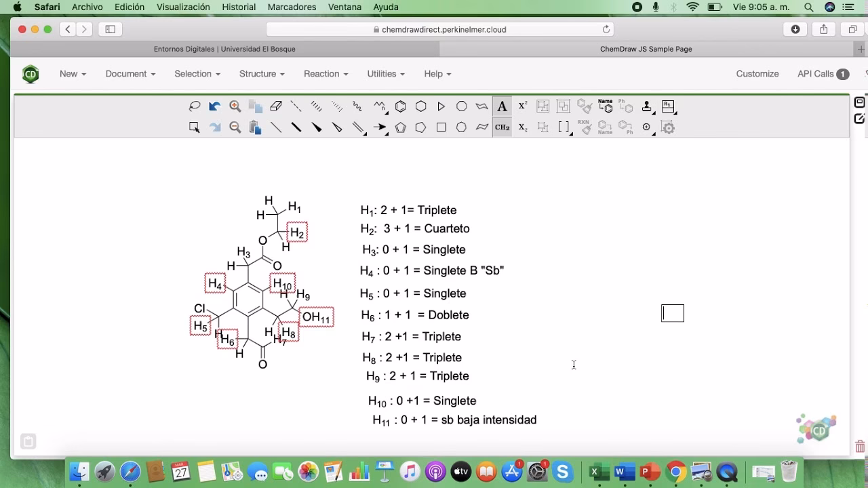Click the Undo arrow icon
Image resolution: width=868 pixels, height=488 pixels.
pos(215,106)
